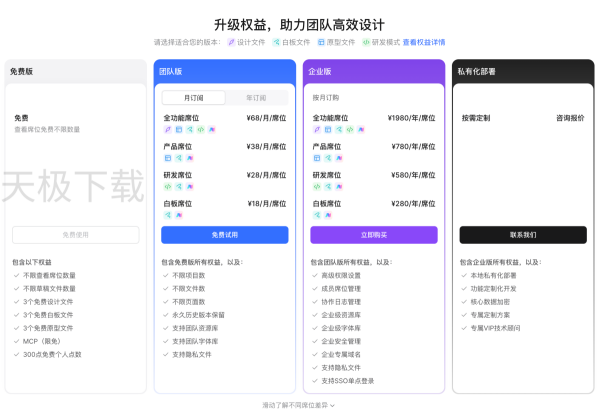Image resolution: width=600 pixels, height=415 pixels.
Task: Select the 企业版 plan header
Action: point(321,72)
